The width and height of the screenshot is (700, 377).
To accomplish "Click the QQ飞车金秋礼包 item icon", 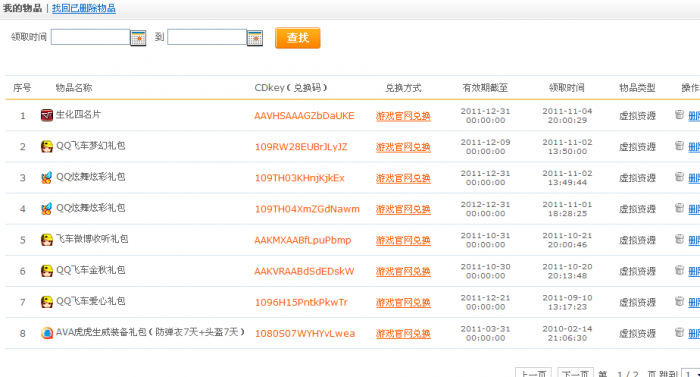I will point(46,271).
